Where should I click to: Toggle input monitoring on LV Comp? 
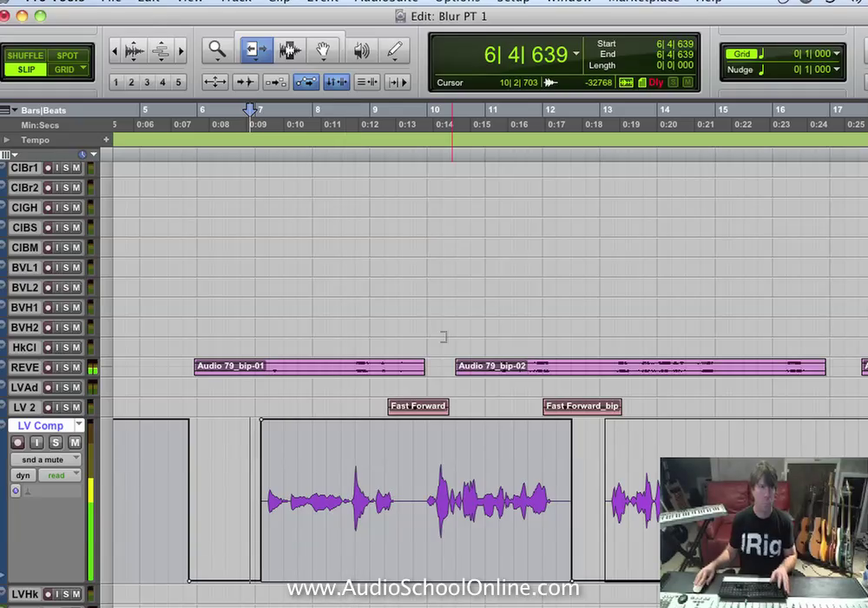coord(36,442)
